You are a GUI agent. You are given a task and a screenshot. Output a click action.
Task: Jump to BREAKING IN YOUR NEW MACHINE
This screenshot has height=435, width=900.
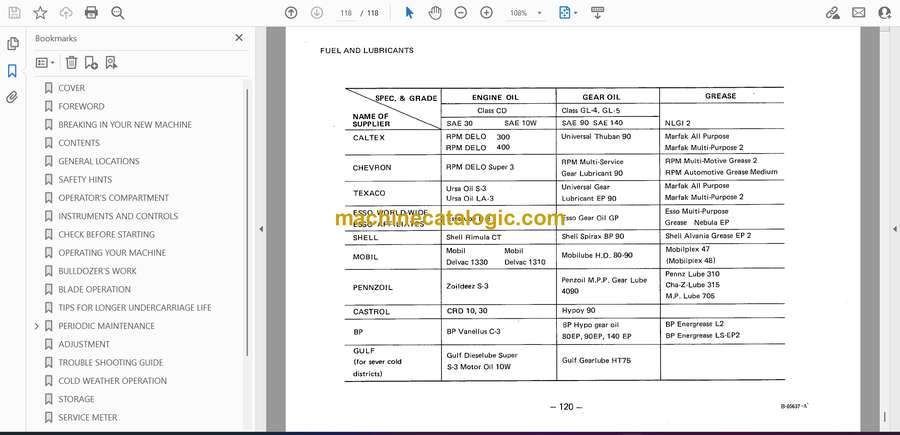[x=125, y=125]
